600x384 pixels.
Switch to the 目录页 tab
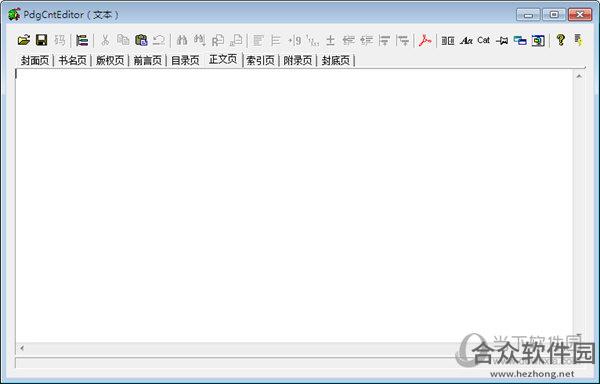[185, 60]
